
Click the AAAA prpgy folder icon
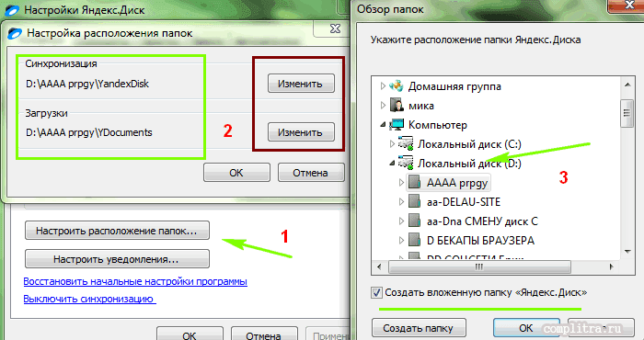[x=414, y=183]
